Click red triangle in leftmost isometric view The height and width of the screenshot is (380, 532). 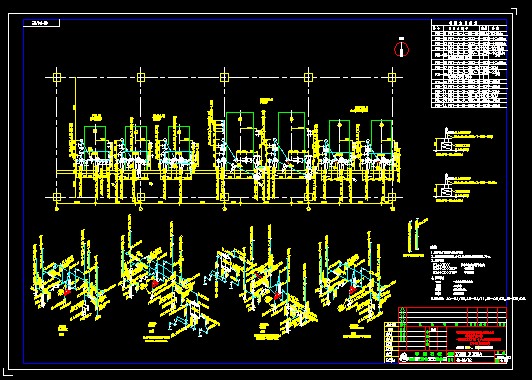point(68,292)
